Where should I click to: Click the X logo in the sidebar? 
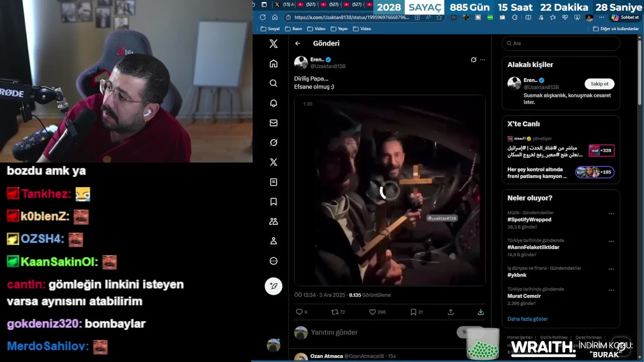(x=273, y=44)
